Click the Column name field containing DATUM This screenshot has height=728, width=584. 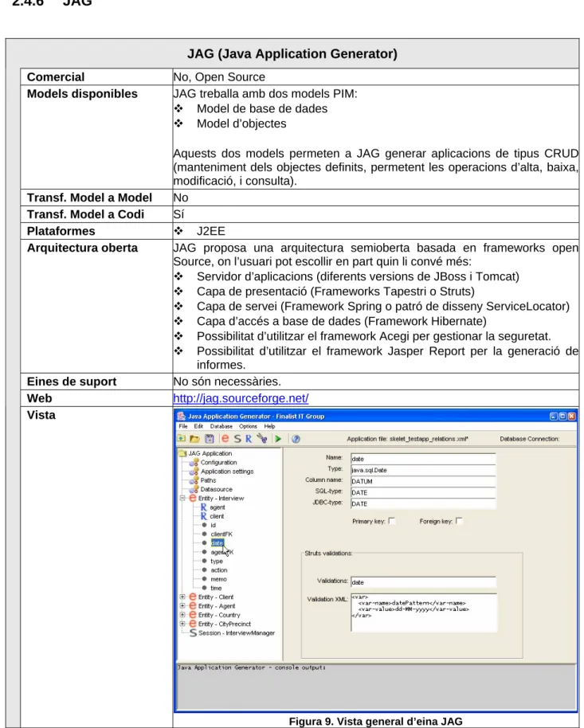pyautogui.click(x=423, y=481)
